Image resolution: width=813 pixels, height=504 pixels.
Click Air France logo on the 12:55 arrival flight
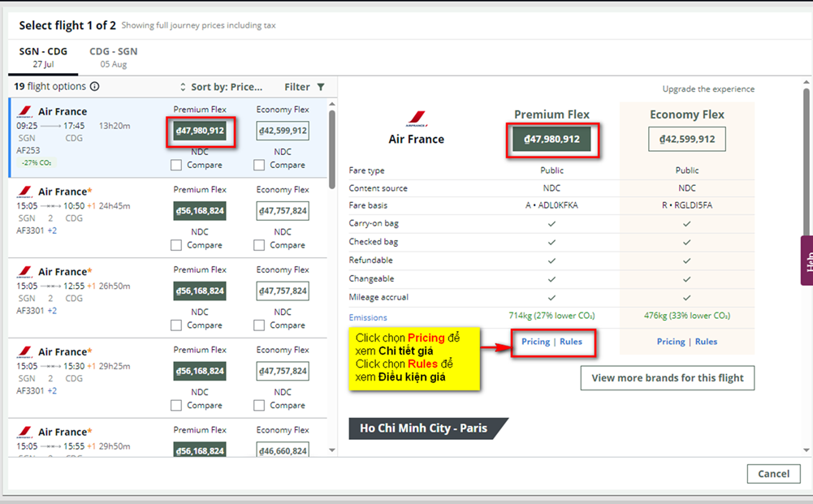pos(25,272)
